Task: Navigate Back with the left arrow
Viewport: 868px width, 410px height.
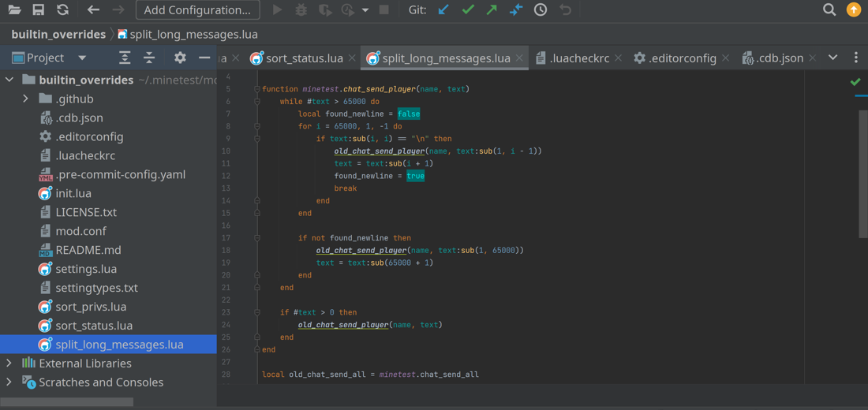Action: pos(94,9)
